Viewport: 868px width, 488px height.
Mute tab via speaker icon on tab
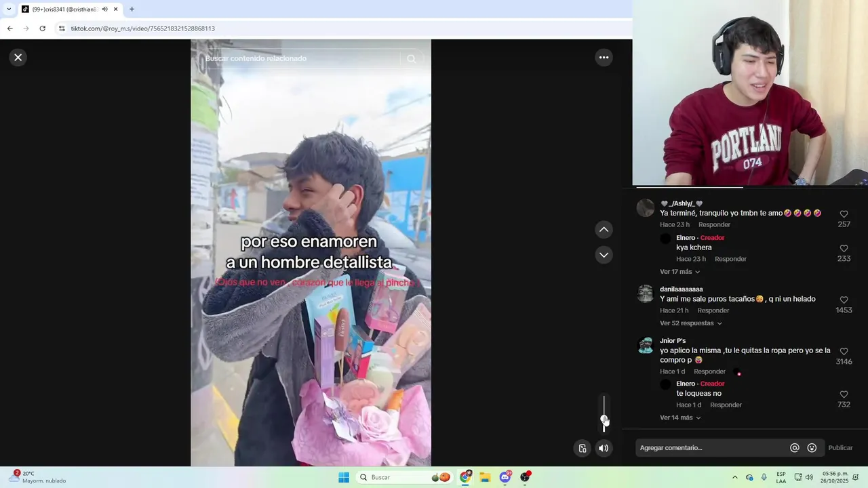pos(104,9)
